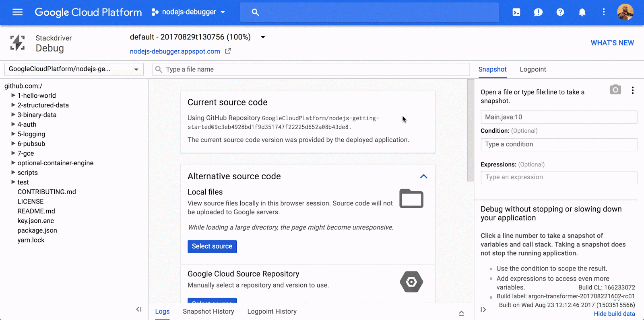
Task: Open the nodejs-debugger project dropdown
Action: click(x=188, y=12)
